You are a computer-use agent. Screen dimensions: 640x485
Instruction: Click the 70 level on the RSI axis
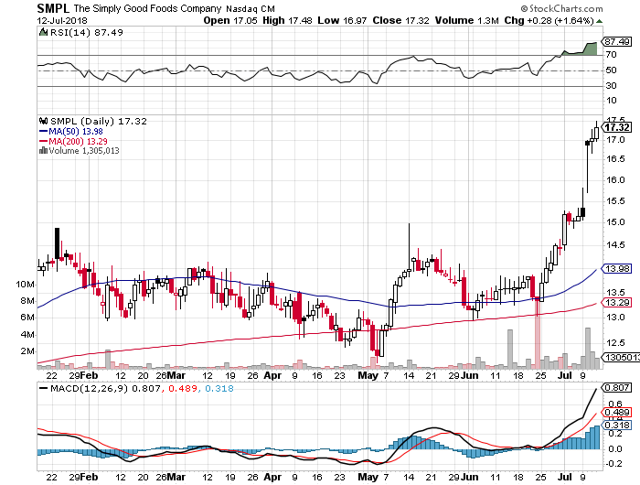coord(611,55)
